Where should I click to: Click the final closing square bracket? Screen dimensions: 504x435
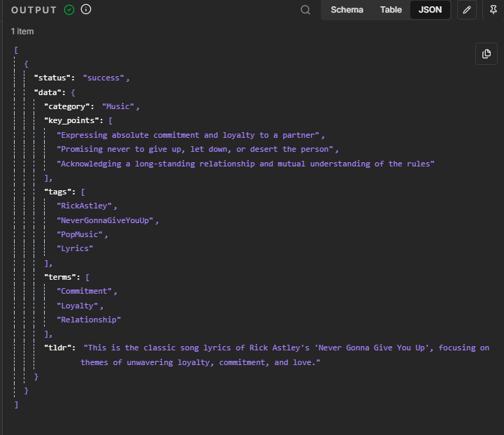point(16,405)
